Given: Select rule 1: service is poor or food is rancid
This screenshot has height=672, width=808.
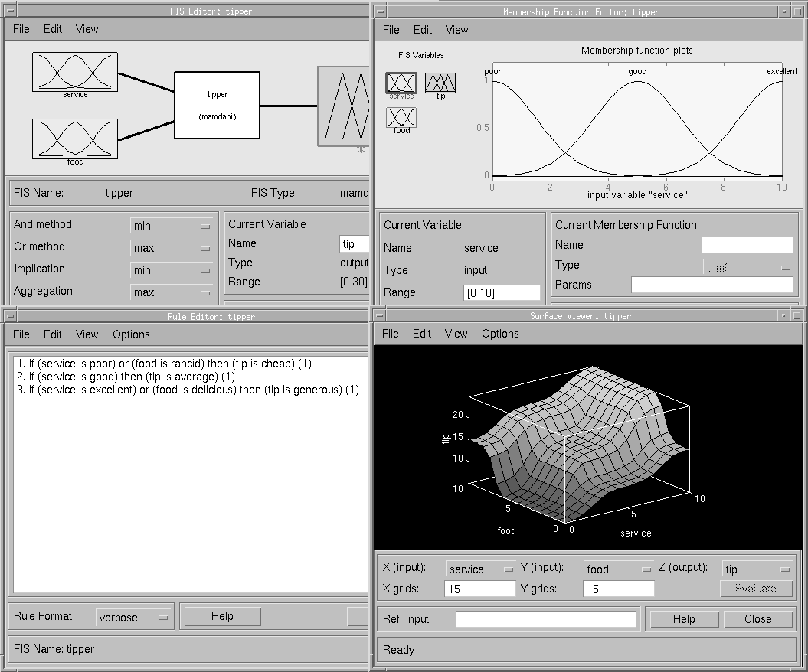Looking at the screenshot, I should [165, 364].
